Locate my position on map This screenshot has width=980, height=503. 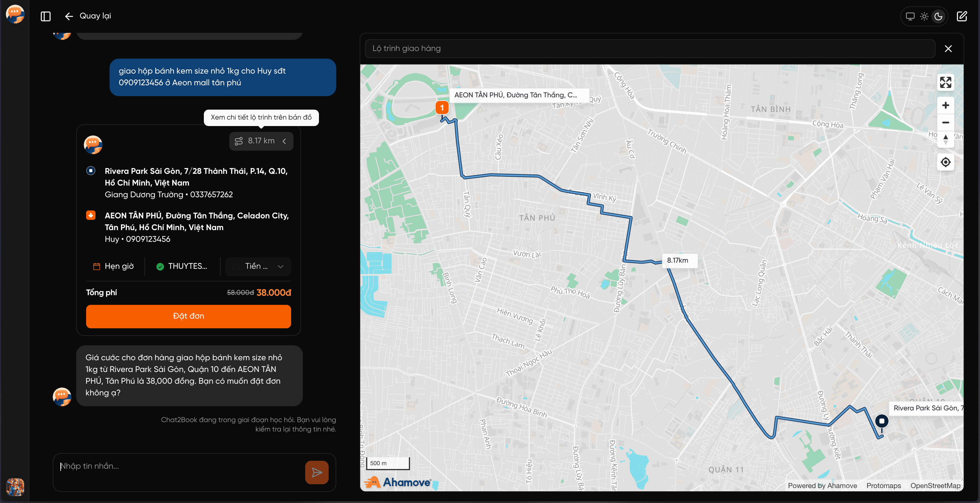point(945,162)
